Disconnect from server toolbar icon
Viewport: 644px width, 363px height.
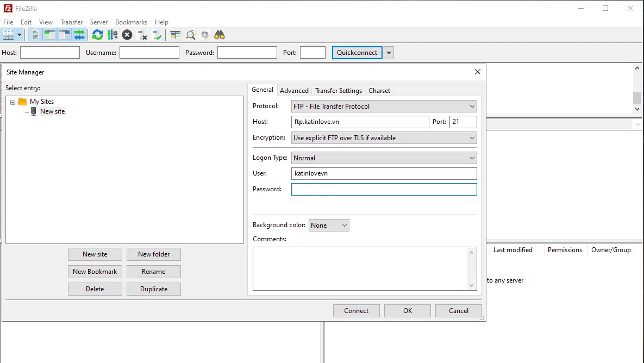(142, 35)
